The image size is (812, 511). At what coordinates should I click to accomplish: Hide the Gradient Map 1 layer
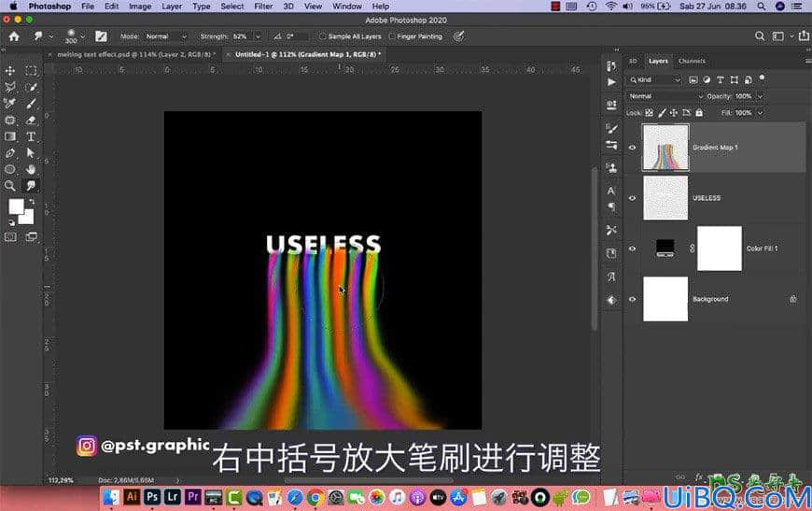pyautogui.click(x=632, y=148)
